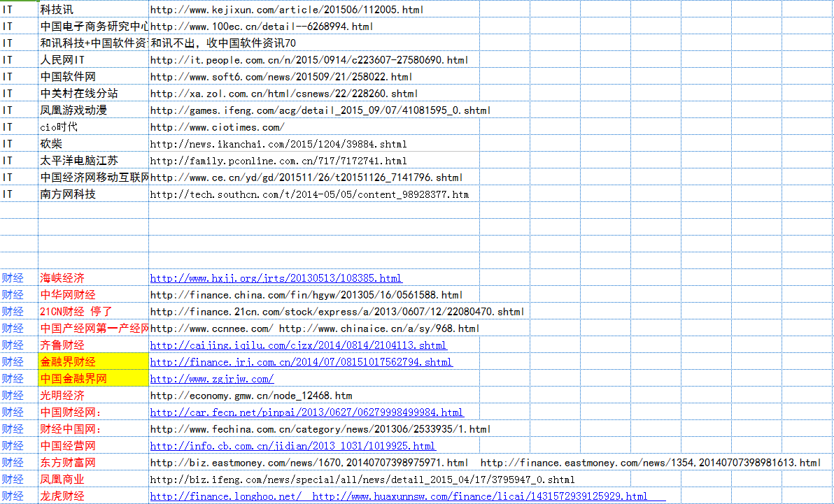Click the www.soft6.com URL cell
834x504 pixels.
pyautogui.click(x=314, y=77)
